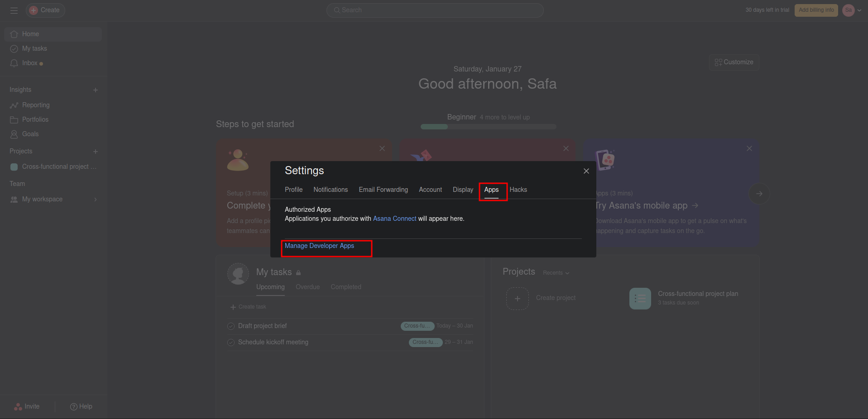Dismiss the mobile app card
Image resolution: width=868 pixels, height=419 pixels.
pos(749,148)
